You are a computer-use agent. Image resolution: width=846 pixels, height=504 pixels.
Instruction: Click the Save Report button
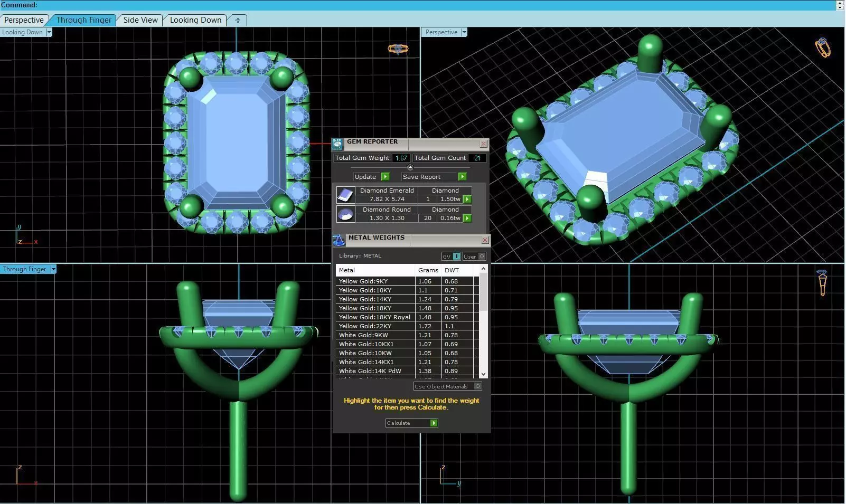(434, 177)
